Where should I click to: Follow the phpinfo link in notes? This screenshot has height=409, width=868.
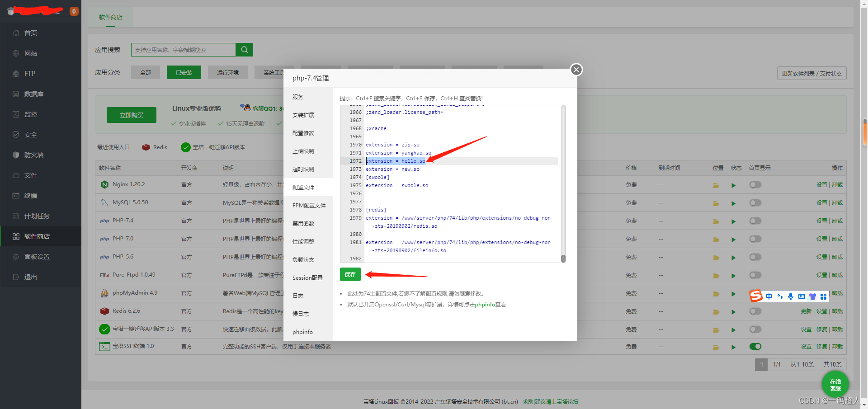tap(485, 305)
